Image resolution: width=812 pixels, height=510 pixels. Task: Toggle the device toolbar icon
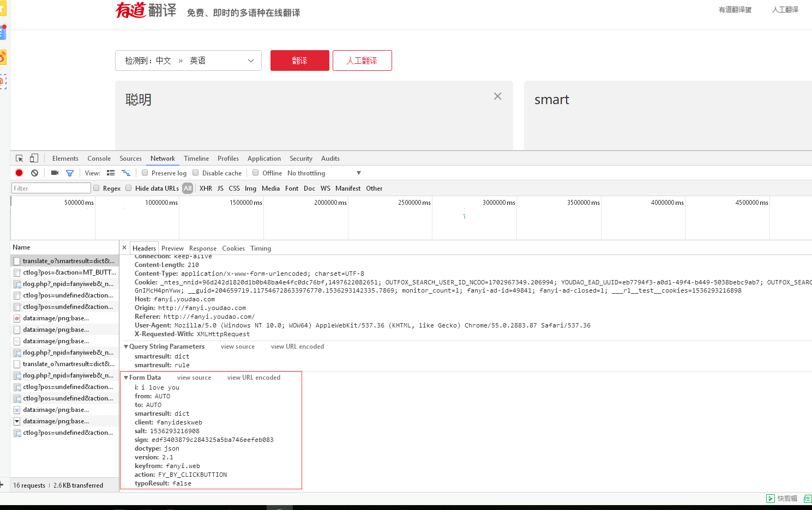click(x=34, y=159)
